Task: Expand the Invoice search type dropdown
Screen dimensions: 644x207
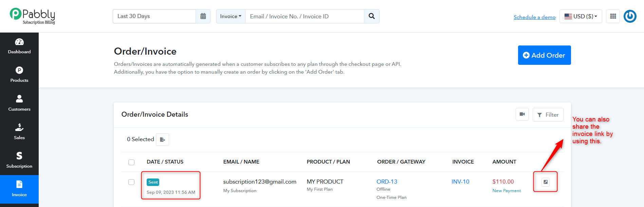Action: pos(231,16)
